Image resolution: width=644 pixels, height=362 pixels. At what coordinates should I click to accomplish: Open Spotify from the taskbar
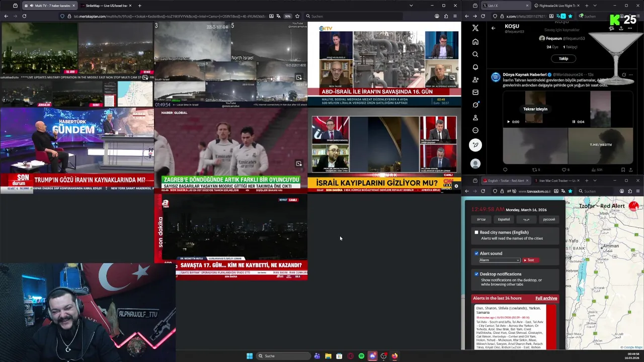361,356
